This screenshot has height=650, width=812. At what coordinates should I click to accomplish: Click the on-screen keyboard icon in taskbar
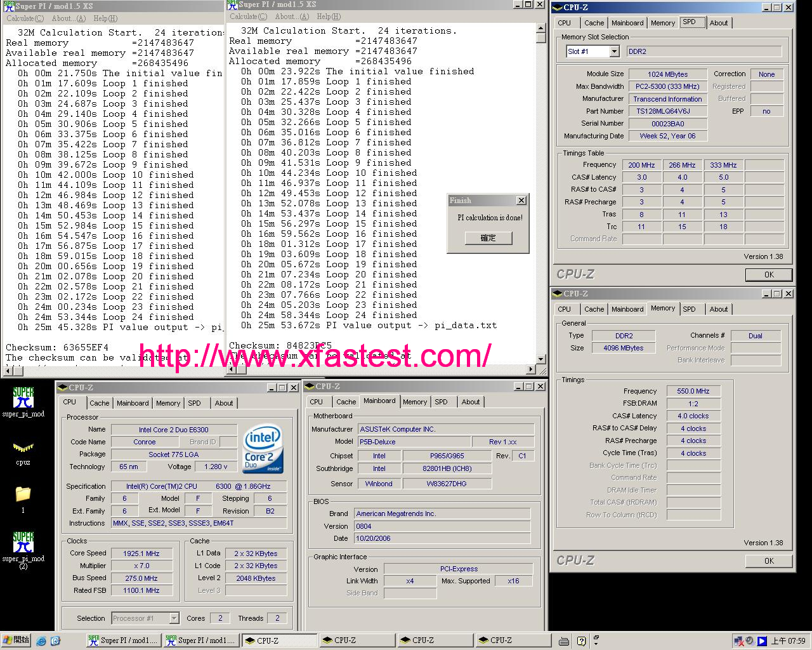(x=564, y=641)
